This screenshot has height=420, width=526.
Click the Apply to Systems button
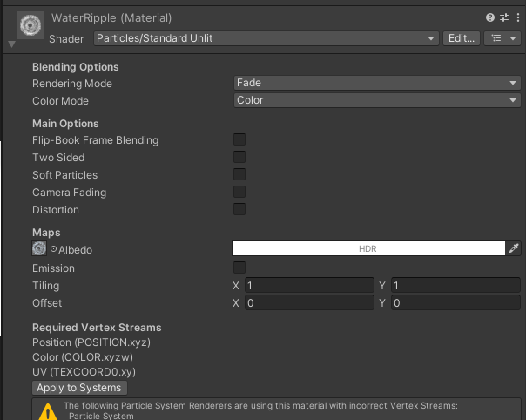pyautogui.click(x=79, y=388)
